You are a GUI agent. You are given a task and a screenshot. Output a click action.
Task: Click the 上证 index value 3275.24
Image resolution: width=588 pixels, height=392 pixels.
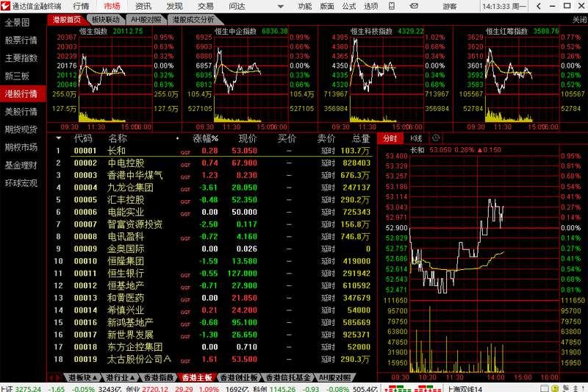pos(28,389)
